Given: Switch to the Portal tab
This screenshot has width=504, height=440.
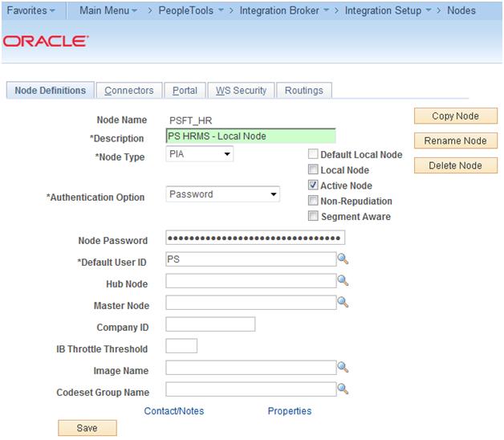Looking at the screenshot, I should coord(185,91).
